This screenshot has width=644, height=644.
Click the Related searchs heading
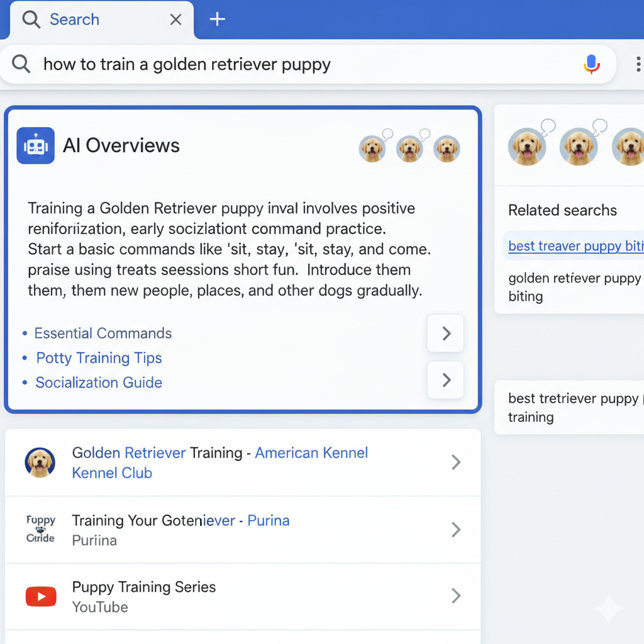tap(563, 210)
